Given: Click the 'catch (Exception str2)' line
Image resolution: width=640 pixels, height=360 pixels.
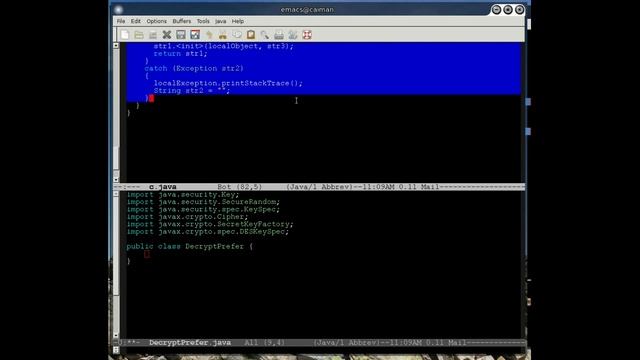Looking at the screenshot, I should [194, 68].
